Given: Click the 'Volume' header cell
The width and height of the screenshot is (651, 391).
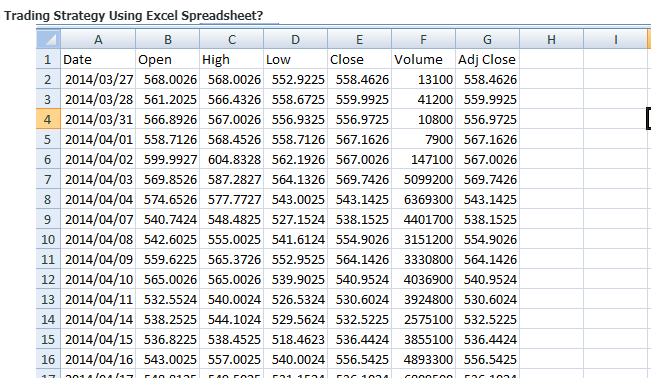Looking at the screenshot, I should (423, 59).
